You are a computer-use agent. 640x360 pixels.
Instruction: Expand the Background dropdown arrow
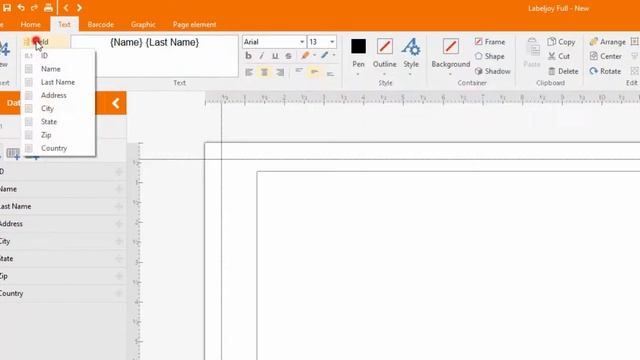tap(450, 74)
